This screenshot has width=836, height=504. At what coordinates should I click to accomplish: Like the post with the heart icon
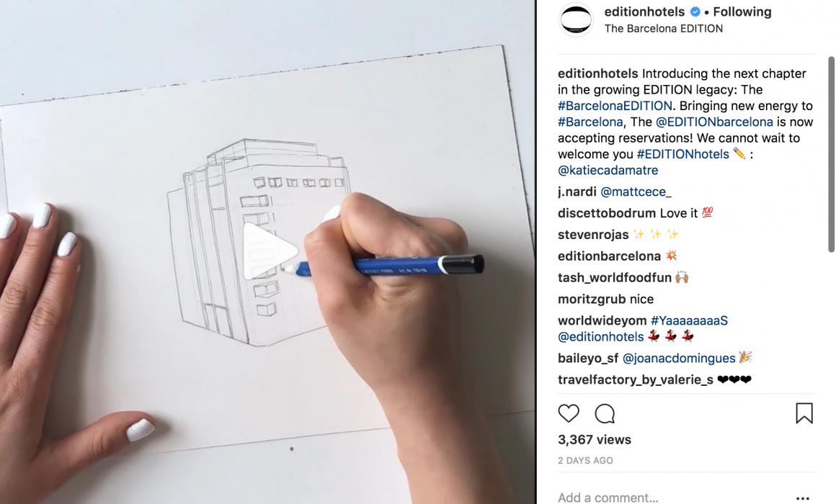(569, 413)
